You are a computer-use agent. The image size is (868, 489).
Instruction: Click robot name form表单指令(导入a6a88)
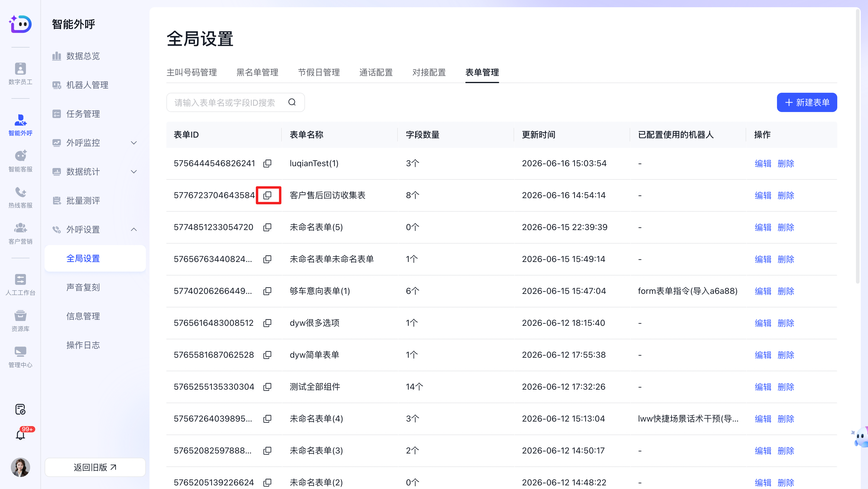click(x=687, y=291)
